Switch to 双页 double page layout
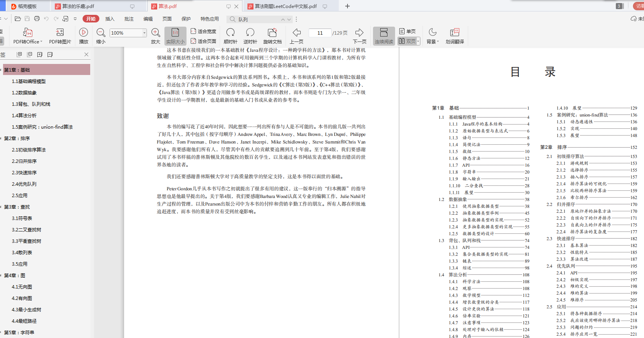This screenshot has width=644, height=338. (x=407, y=41)
